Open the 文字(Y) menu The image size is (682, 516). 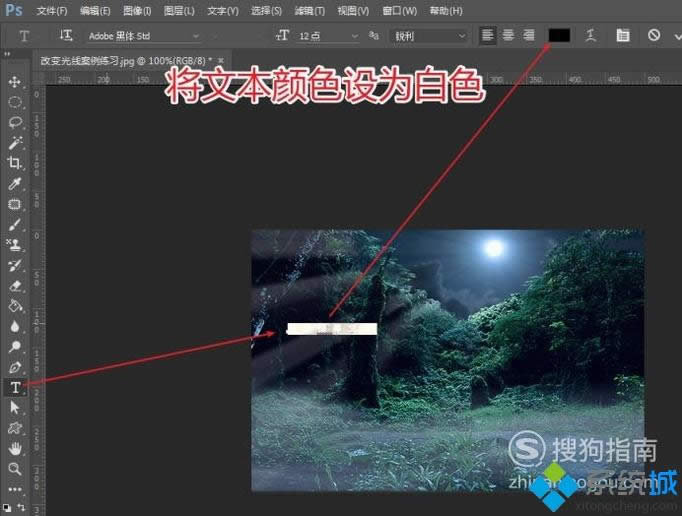point(223,10)
